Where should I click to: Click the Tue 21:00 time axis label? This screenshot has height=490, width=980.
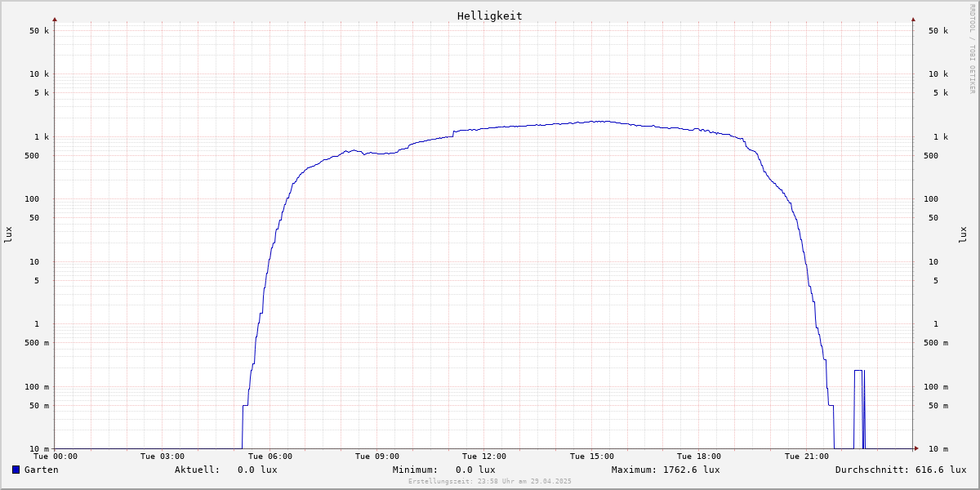(807, 457)
